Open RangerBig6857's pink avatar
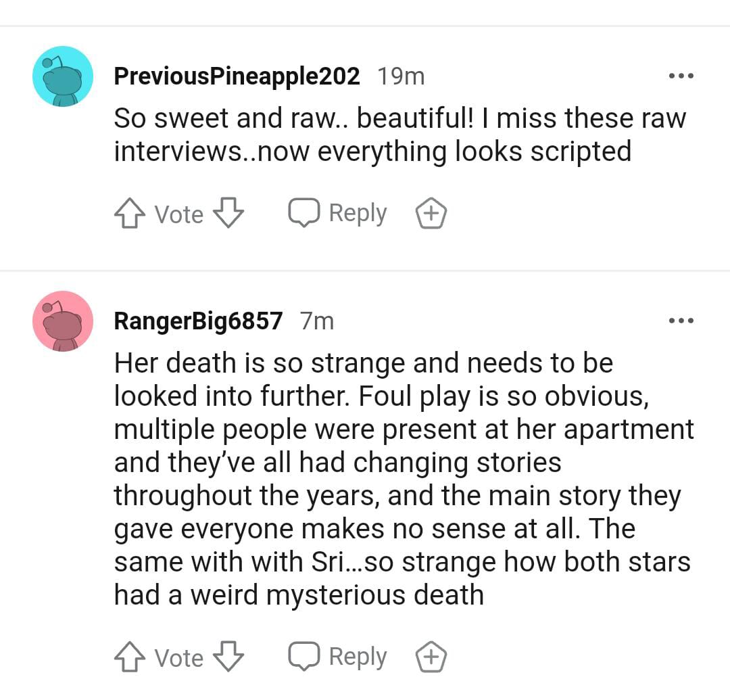Screen dimensions: 730x700 pyautogui.click(x=63, y=321)
